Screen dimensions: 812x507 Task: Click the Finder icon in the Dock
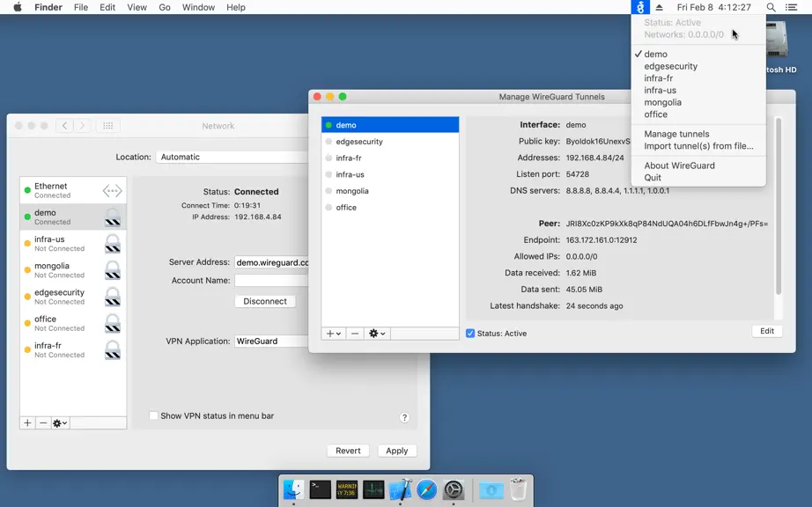293,489
